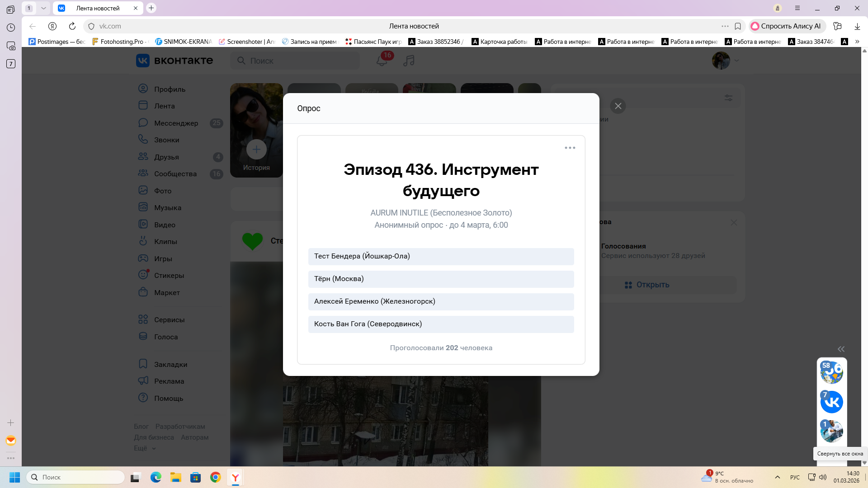Click the Закладки bookmark icon
The width and height of the screenshot is (868, 488).
point(143,364)
